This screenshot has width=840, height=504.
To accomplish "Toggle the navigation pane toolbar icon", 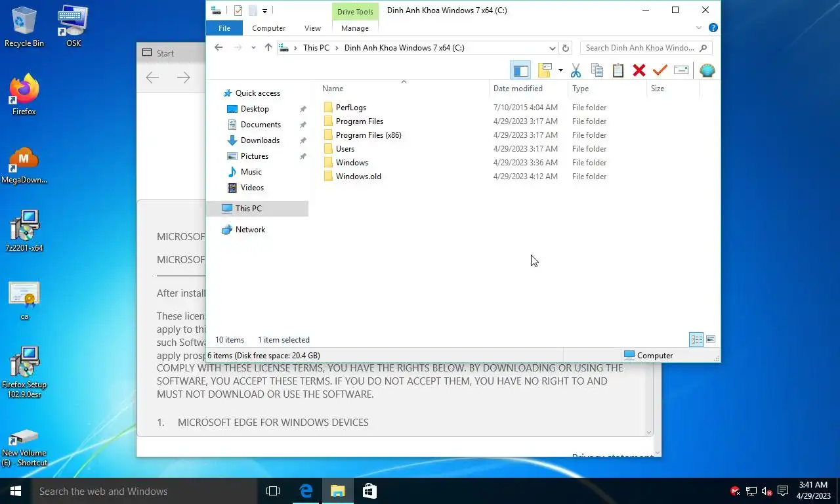I will coord(520,70).
